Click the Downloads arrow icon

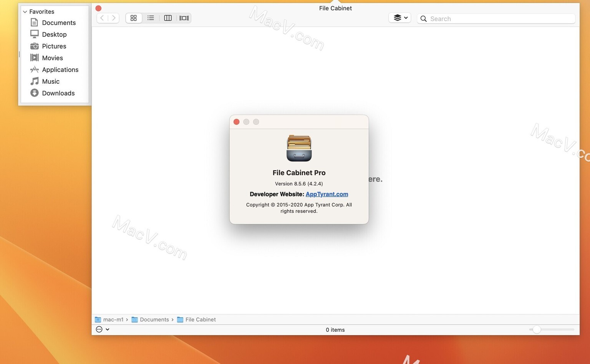[x=34, y=93]
